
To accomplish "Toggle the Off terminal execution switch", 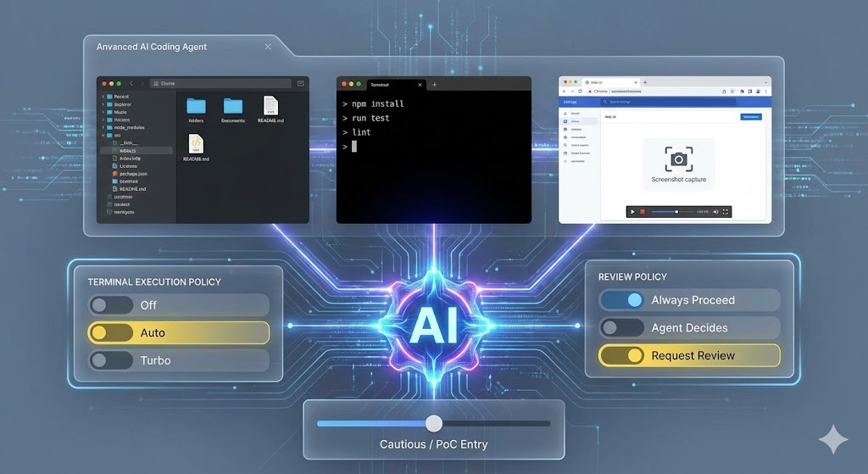I will pyautogui.click(x=111, y=305).
